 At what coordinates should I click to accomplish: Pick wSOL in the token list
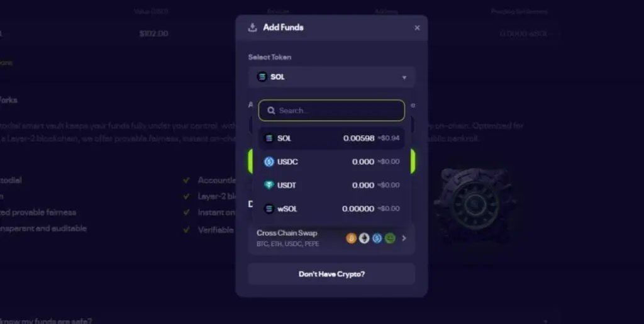331,209
